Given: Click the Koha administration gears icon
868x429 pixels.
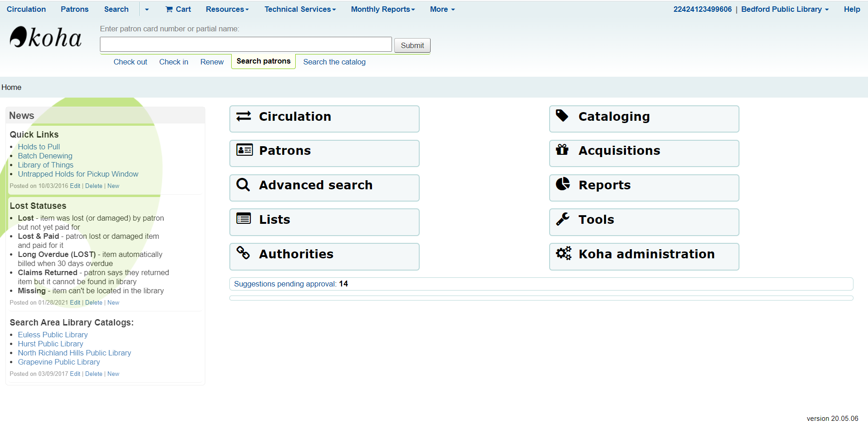Looking at the screenshot, I should 564,253.
